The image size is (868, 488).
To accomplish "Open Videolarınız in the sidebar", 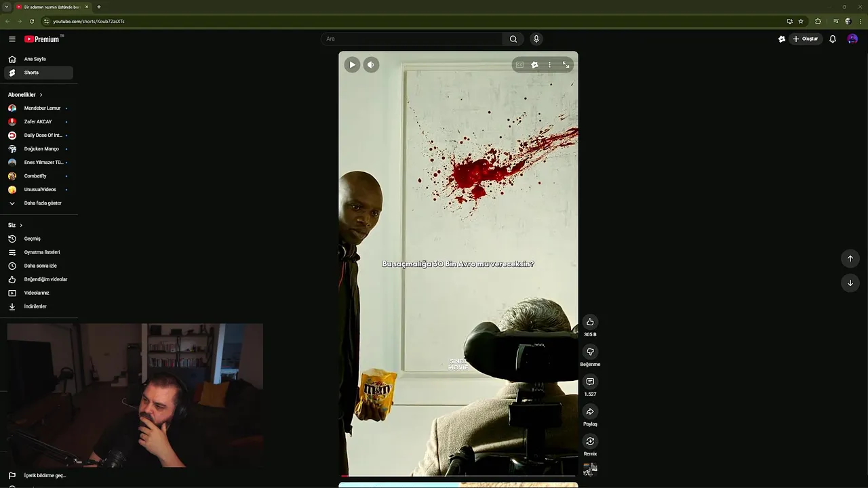I will coord(39,293).
